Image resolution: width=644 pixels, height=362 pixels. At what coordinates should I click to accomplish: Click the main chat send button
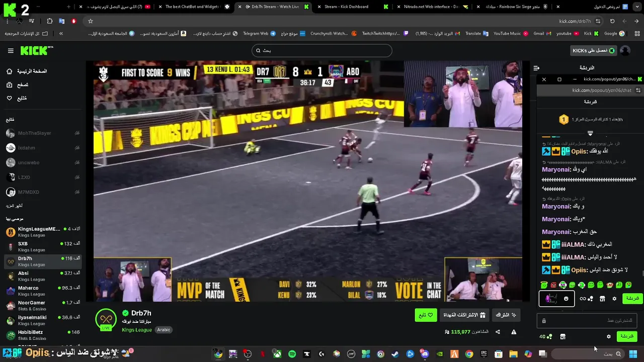(627, 336)
